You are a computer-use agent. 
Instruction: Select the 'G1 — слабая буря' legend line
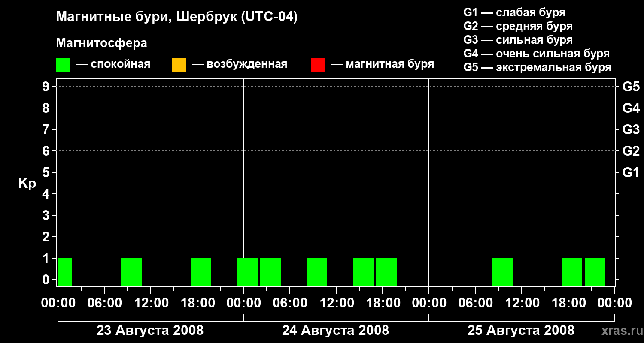pyautogui.click(x=514, y=12)
